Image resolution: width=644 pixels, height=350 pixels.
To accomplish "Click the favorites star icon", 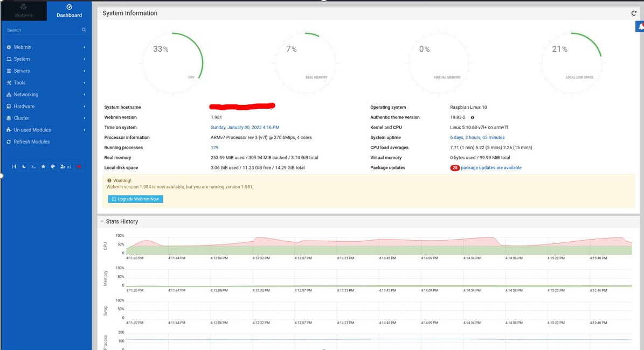I will pos(43,167).
